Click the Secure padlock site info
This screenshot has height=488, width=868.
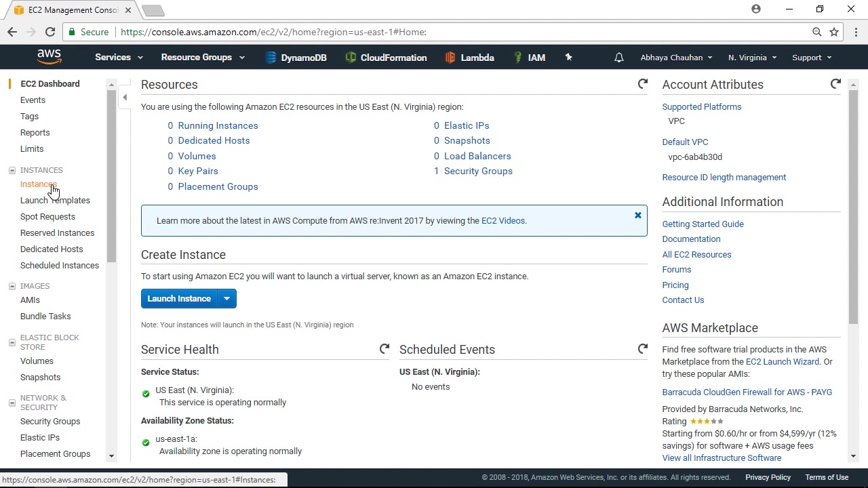pyautogui.click(x=89, y=32)
